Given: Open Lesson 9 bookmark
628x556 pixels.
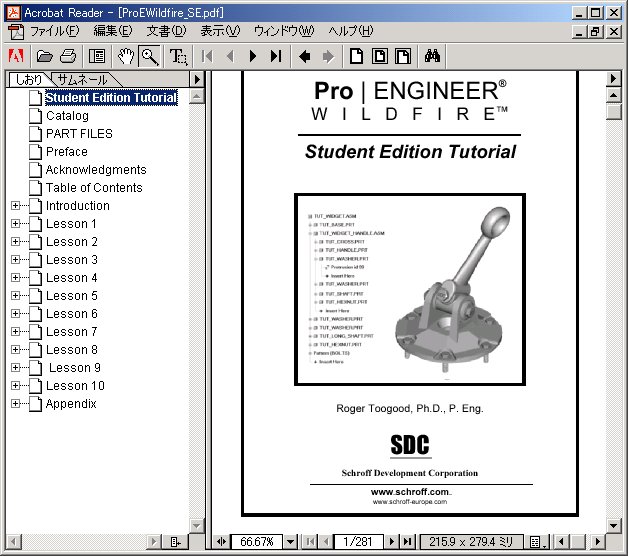Looking at the screenshot, I should [74, 368].
